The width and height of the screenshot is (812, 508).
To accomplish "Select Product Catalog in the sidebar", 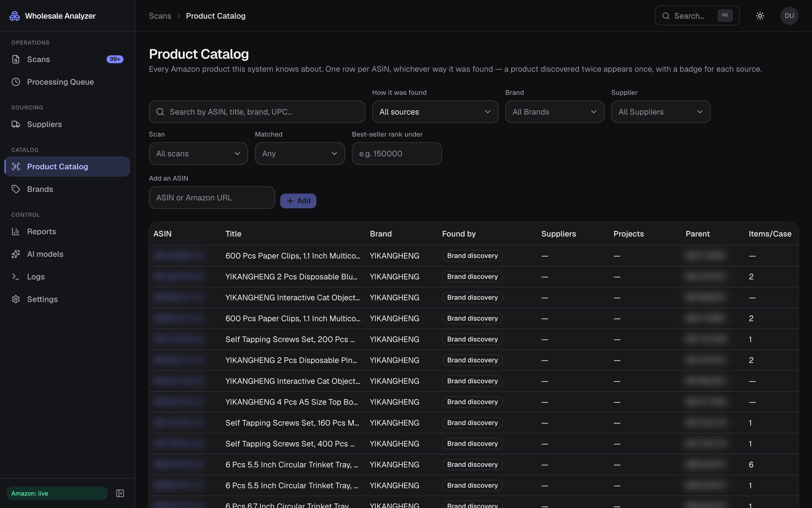I will pyautogui.click(x=67, y=167).
